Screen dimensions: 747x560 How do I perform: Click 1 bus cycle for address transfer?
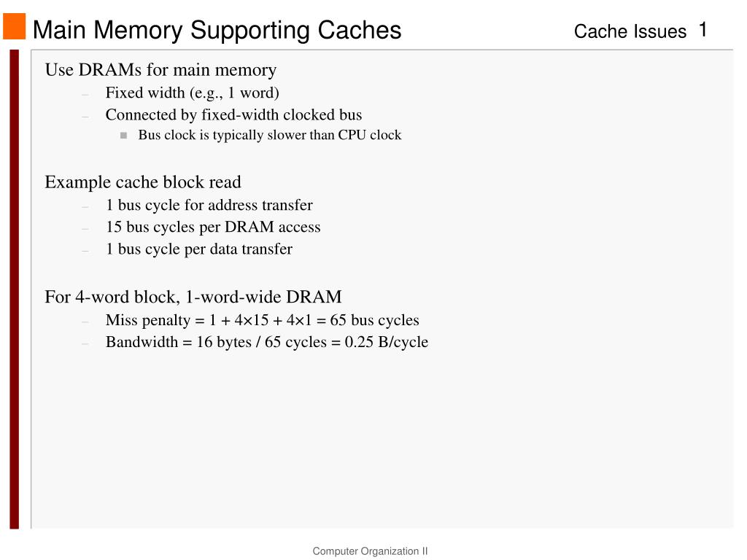[x=209, y=205]
